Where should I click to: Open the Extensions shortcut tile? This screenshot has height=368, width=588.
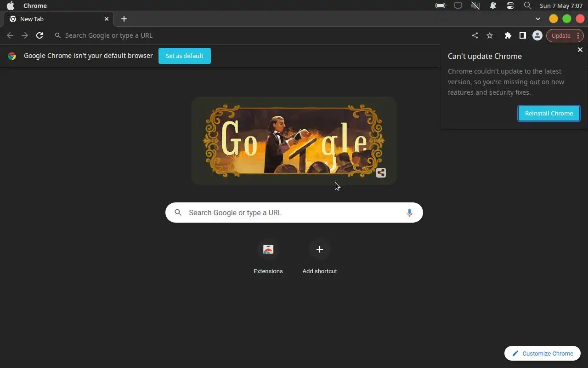[x=268, y=257]
